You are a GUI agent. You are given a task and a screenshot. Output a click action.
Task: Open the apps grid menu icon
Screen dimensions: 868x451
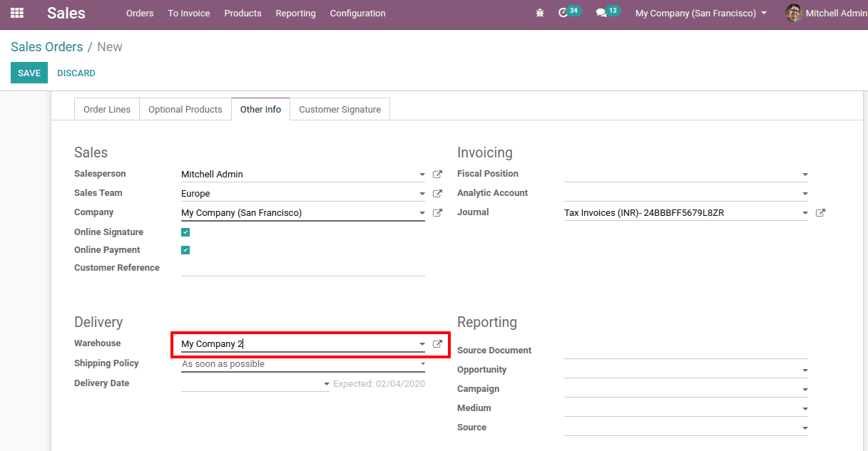click(x=17, y=13)
